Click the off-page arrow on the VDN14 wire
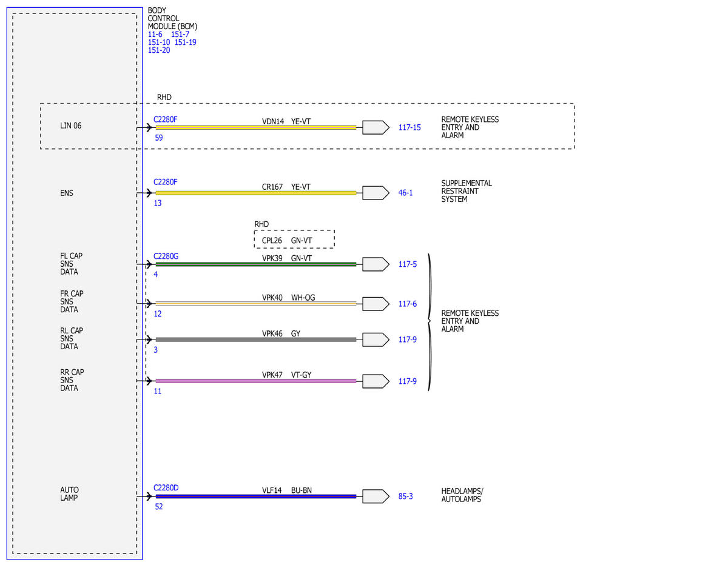The image size is (728, 562). (x=376, y=127)
